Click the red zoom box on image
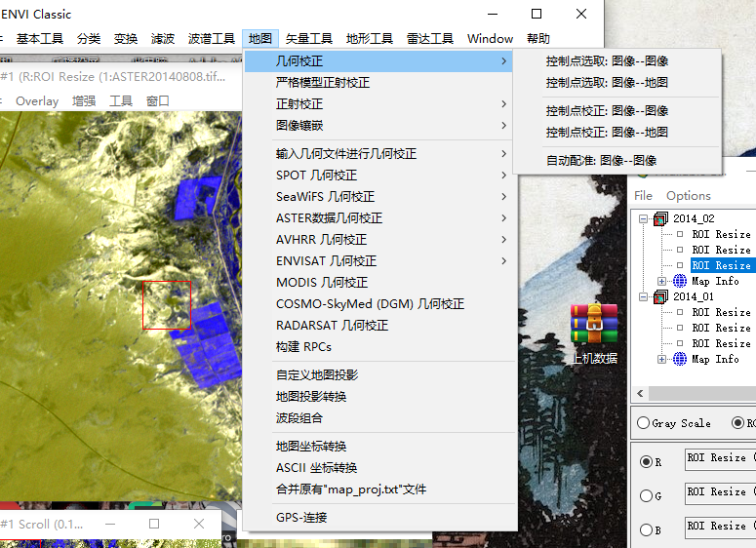Image resolution: width=756 pixels, height=548 pixels. point(167,305)
